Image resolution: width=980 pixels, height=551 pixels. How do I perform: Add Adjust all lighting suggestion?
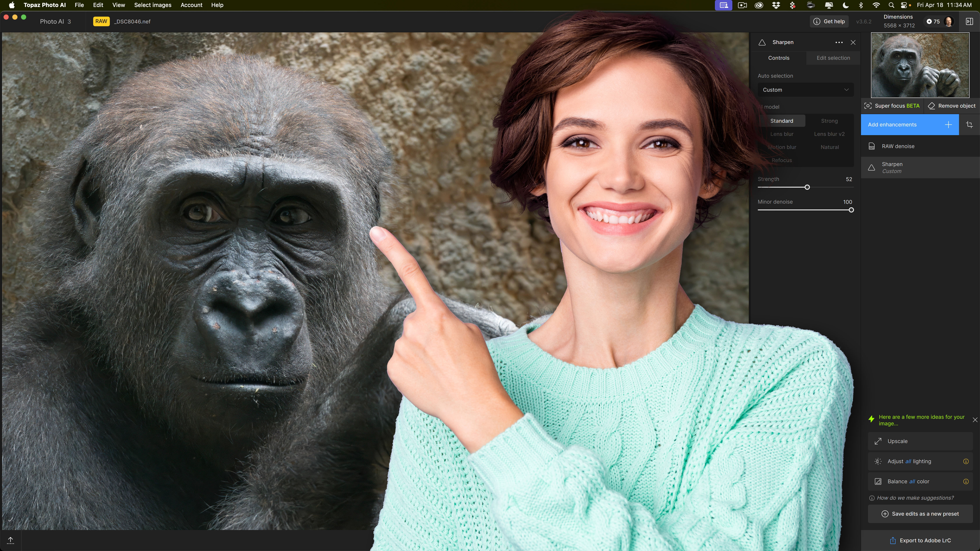pos(920,461)
